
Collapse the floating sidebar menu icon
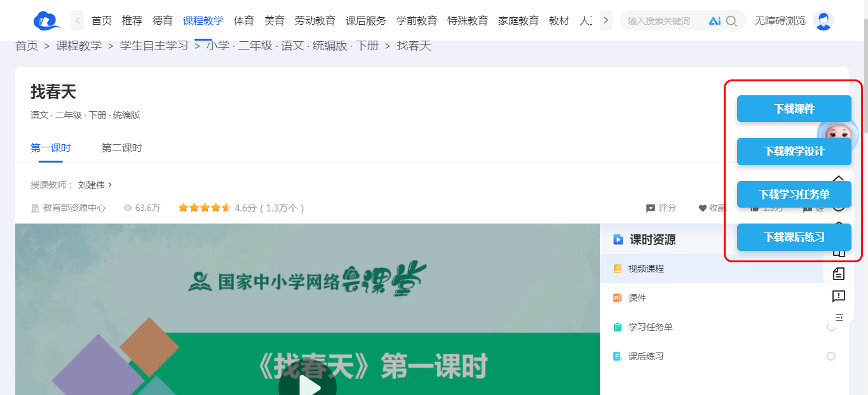coord(839,318)
